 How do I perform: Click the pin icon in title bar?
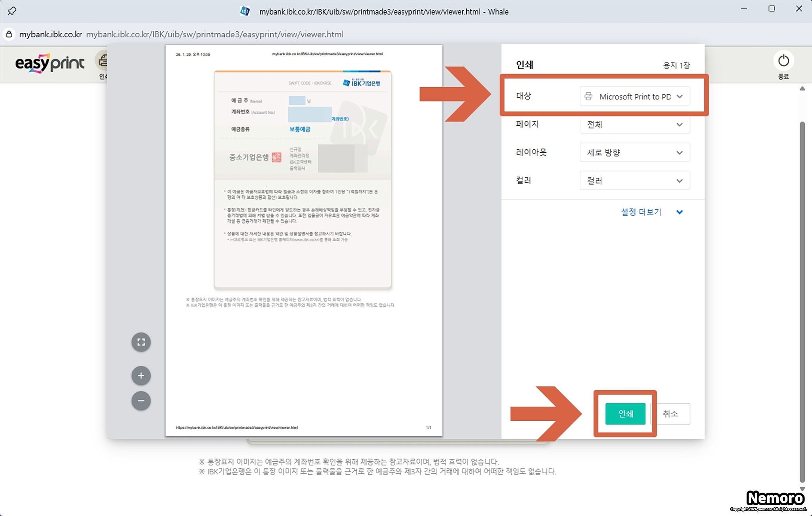coord(12,11)
